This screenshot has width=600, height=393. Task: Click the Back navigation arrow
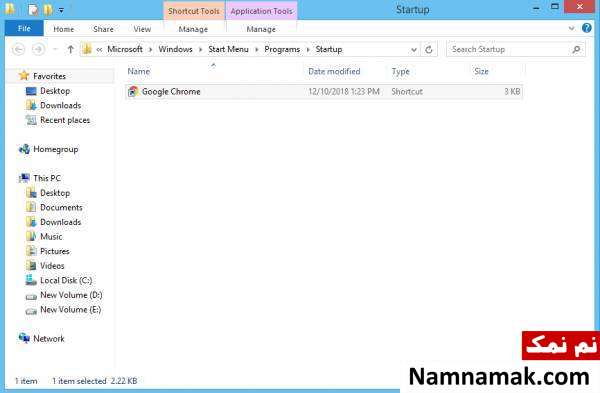click(19, 49)
